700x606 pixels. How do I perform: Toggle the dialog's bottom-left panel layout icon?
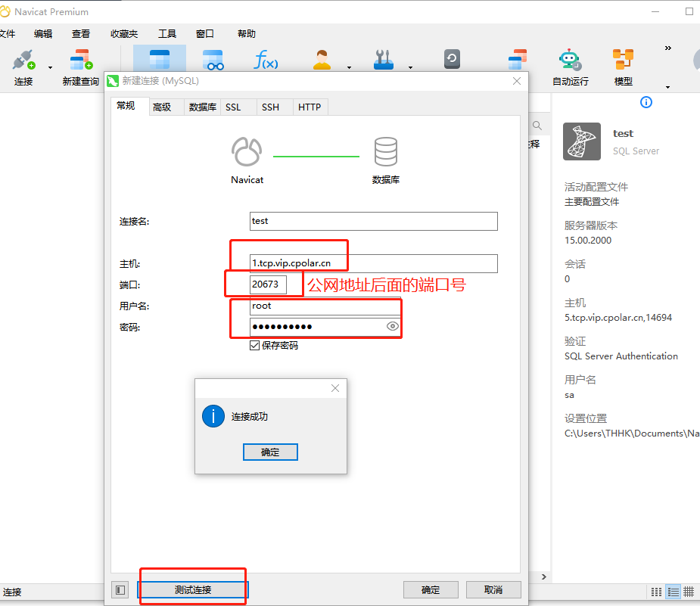pyautogui.click(x=120, y=589)
